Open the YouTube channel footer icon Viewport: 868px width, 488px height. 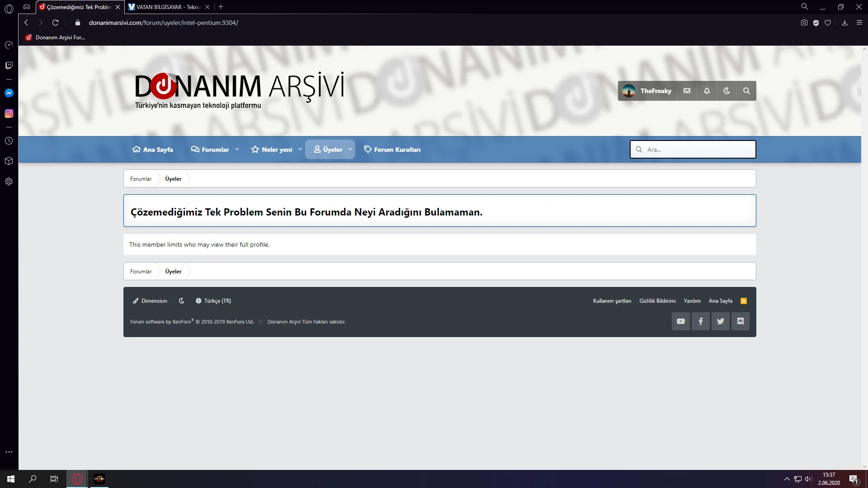click(681, 321)
